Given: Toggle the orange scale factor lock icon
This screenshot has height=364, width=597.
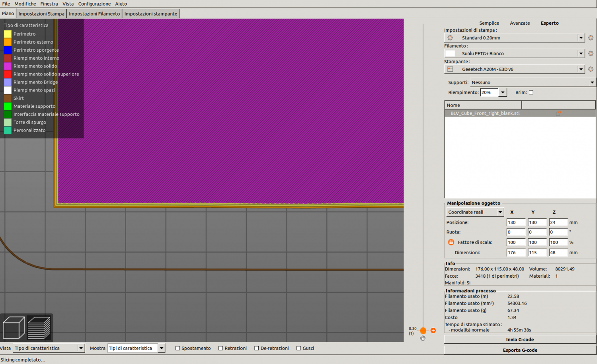Looking at the screenshot, I should (451, 242).
